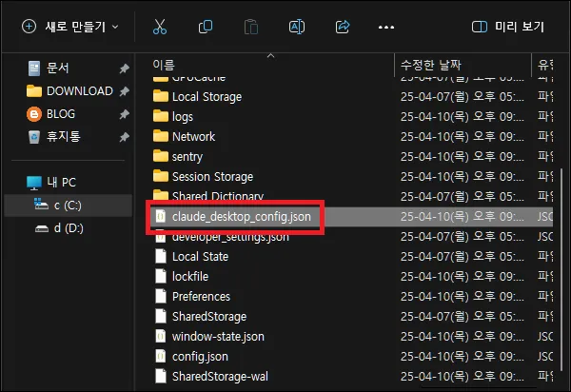
Task: Click the Copy icon in toolbar
Action: [206, 27]
